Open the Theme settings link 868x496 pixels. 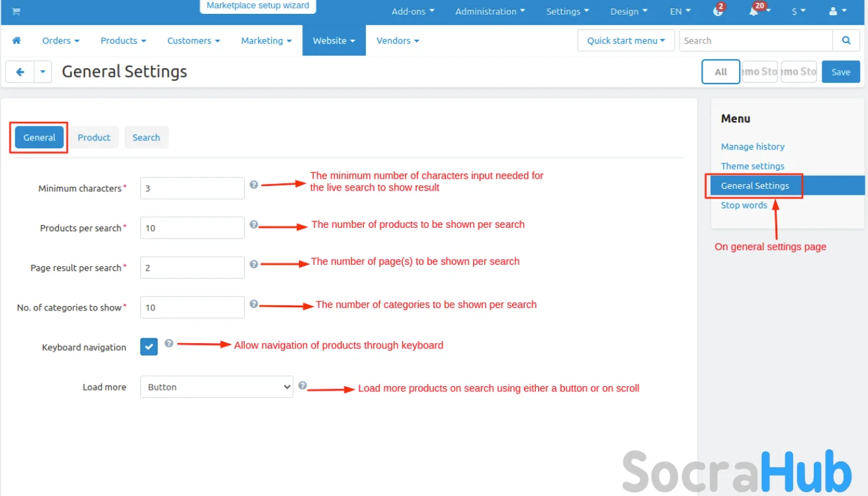(752, 166)
